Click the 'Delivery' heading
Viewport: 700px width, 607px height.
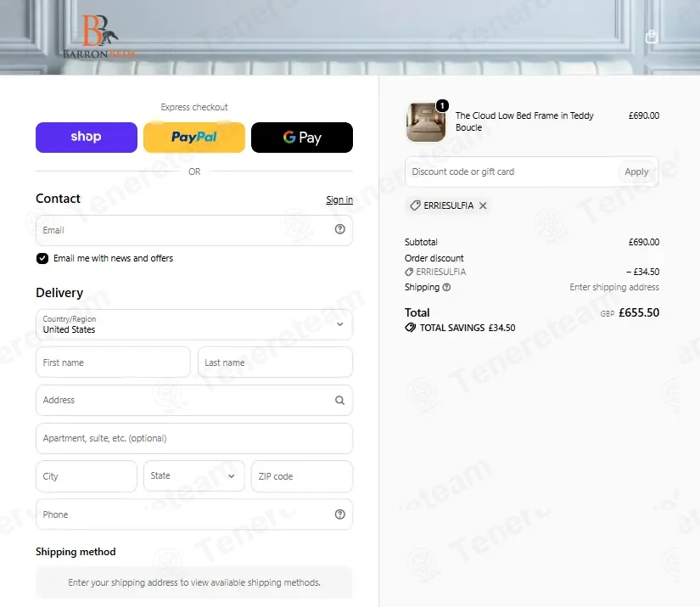coord(59,293)
